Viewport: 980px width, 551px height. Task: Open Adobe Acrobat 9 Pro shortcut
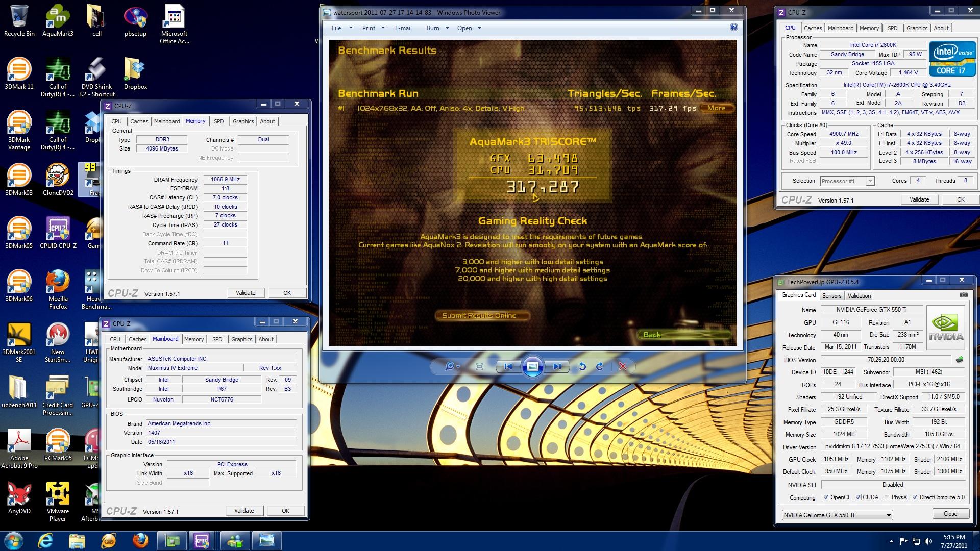point(19,448)
